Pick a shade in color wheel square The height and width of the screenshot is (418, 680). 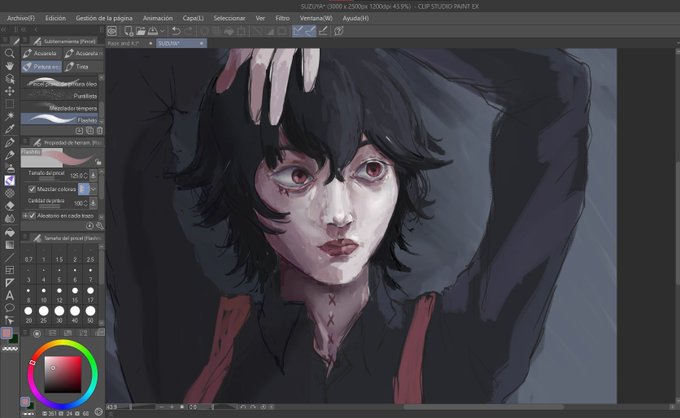63,375
